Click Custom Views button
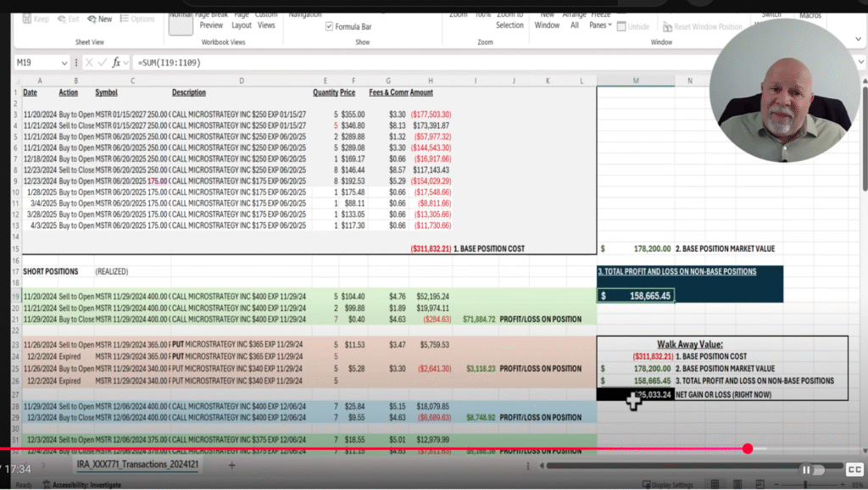This screenshot has height=490, width=868. click(266, 20)
